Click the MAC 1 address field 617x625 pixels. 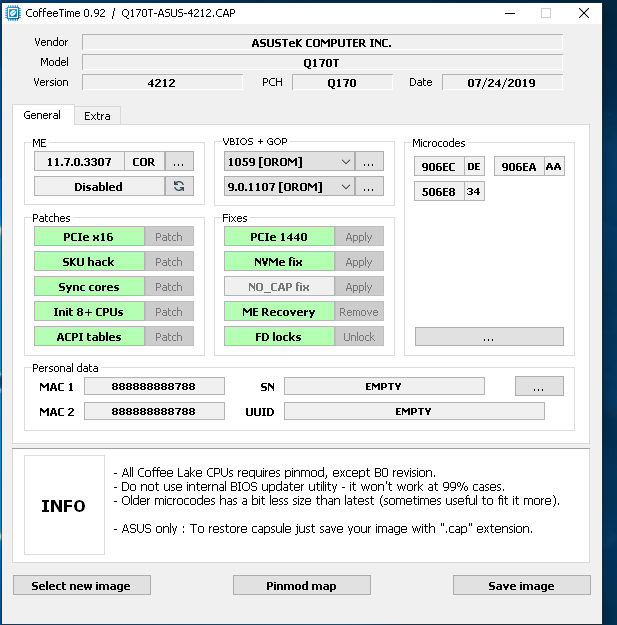(x=154, y=386)
